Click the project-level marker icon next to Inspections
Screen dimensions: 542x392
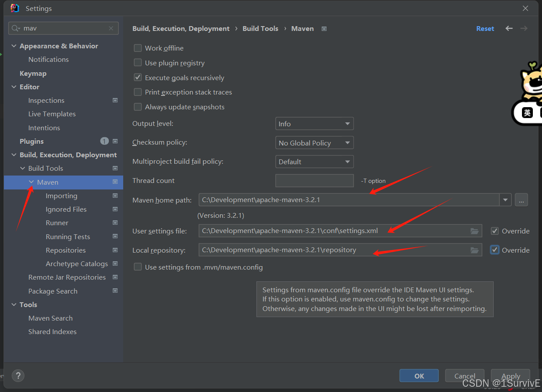coord(115,100)
